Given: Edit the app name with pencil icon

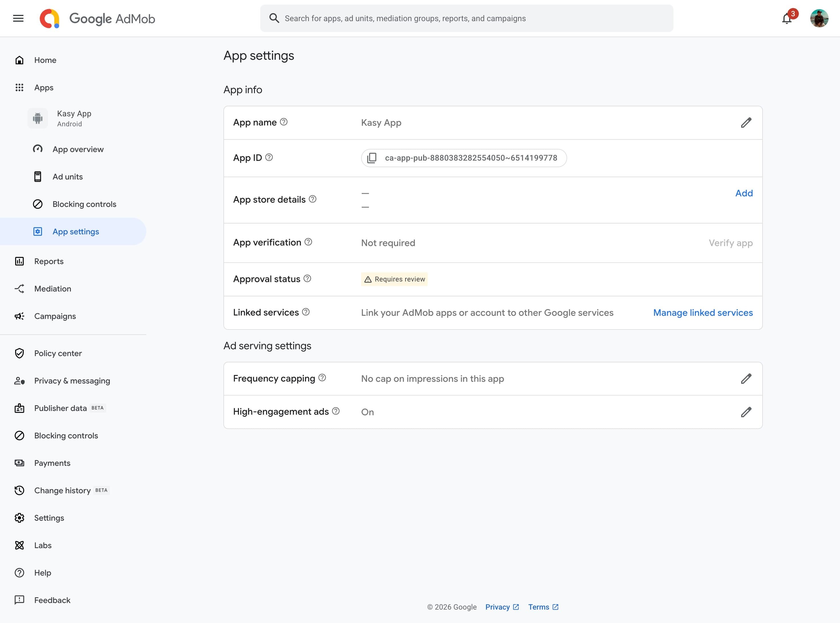Looking at the screenshot, I should [746, 123].
